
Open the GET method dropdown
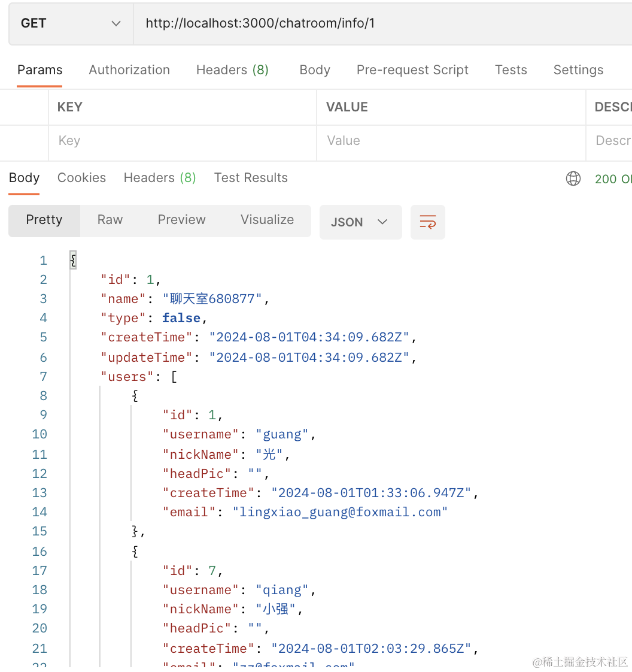coord(71,23)
